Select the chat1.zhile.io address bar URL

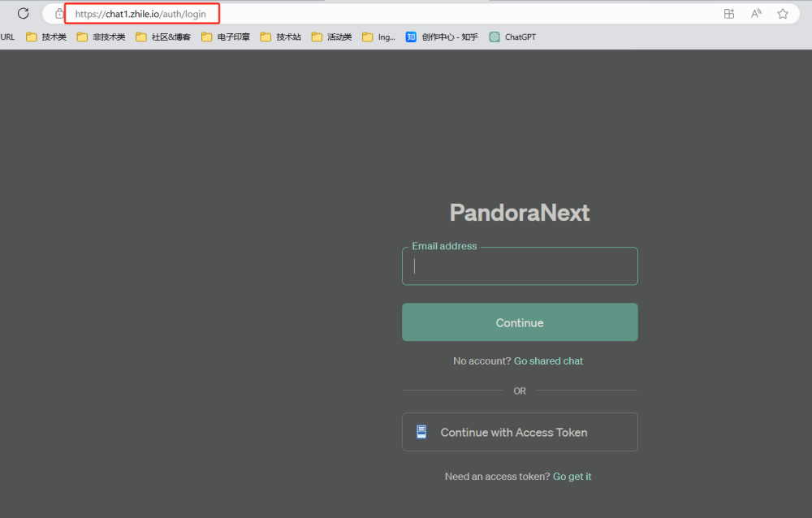(140, 14)
